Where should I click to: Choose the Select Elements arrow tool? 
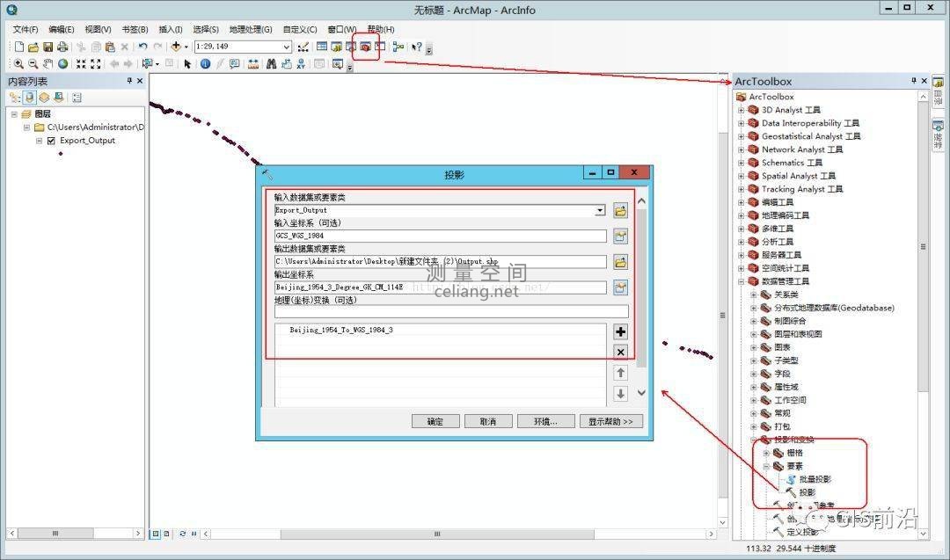pyautogui.click(x=187, y=63)
